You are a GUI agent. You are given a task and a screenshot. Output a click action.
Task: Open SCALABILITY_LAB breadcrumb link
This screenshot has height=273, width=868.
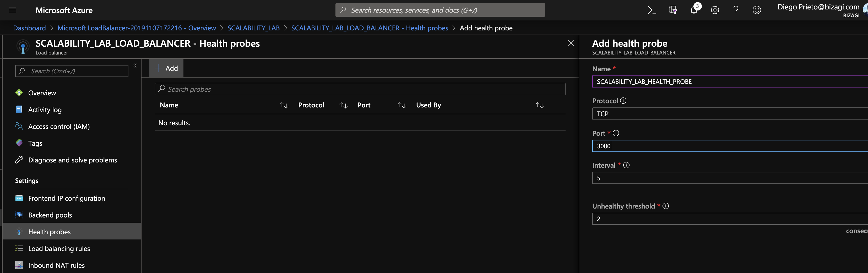[x=253, y=28]
